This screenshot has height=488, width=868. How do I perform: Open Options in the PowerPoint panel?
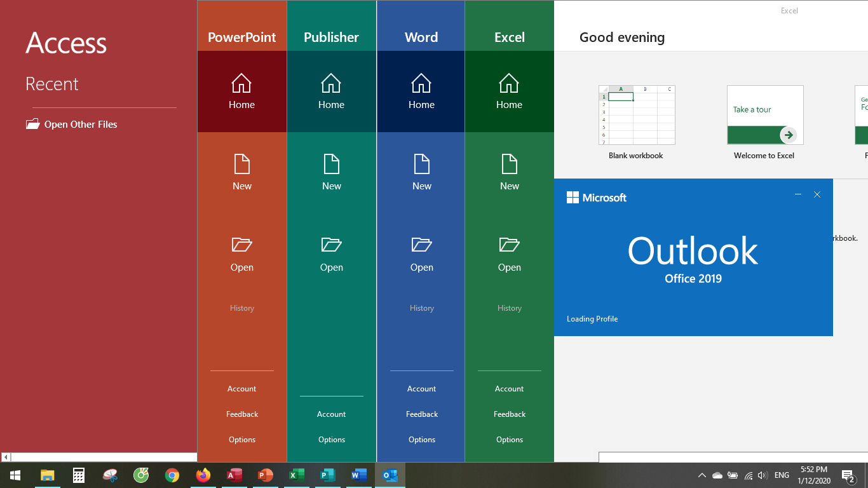241,440
